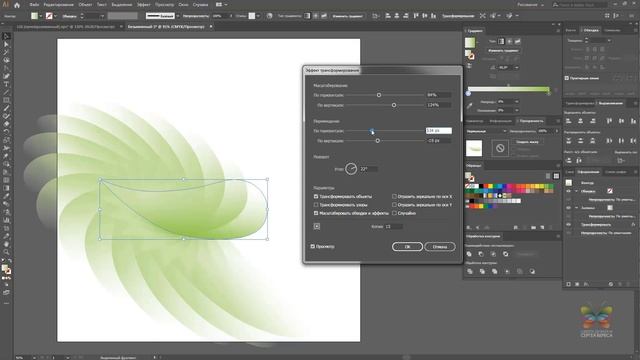Click the Minus Front icon in the Pathfinder panel
640x360 pixels.
[481, 254]
